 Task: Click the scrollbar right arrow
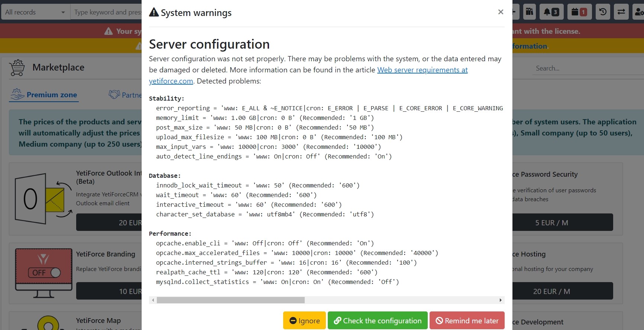[501, 300]
